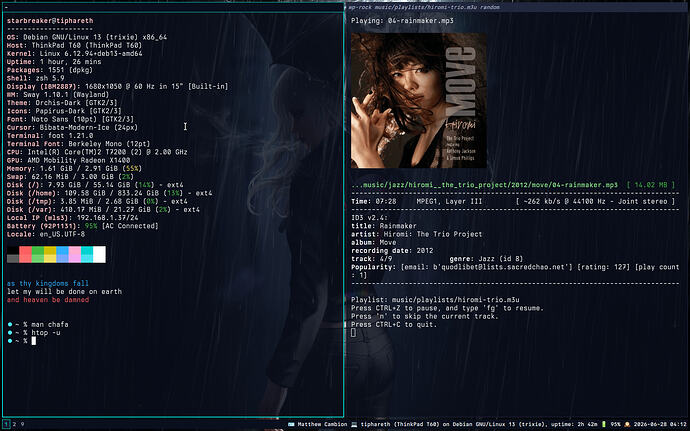Click the date and time 2026-06-28 04:12
690x431 pixels.
pyautogui.click(x=660, y=424)
